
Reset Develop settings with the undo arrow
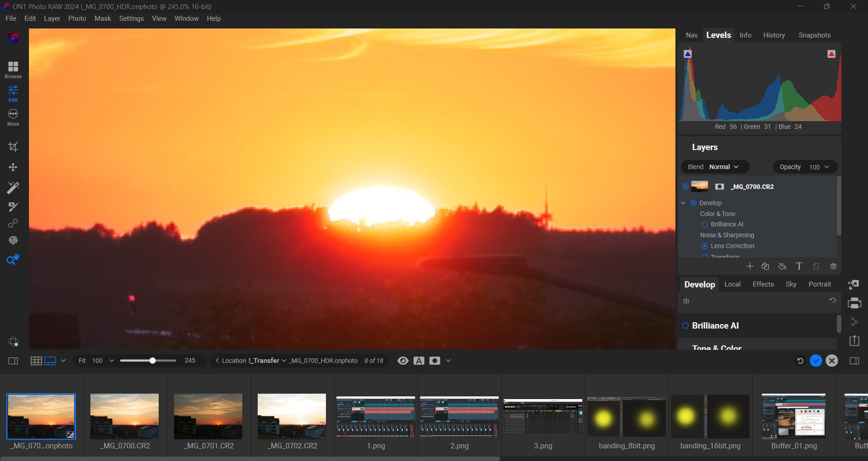(x=832, y=300)
